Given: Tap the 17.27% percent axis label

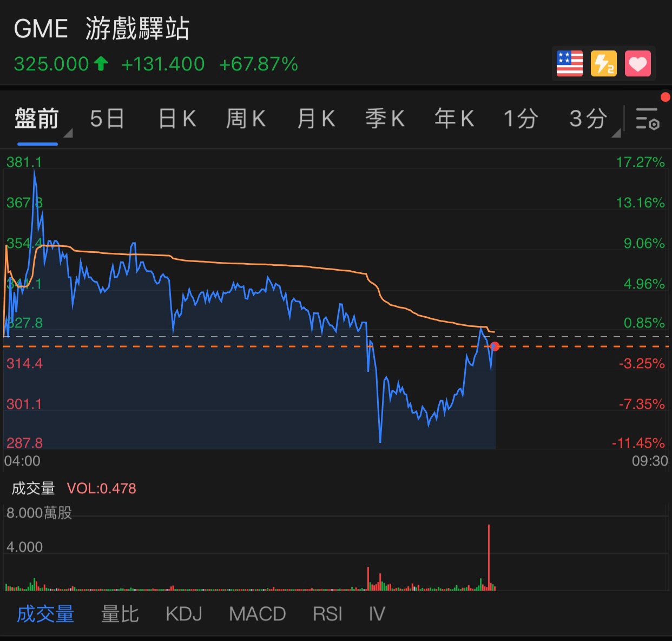Looking at the screenshot, I should coord(641,162).
